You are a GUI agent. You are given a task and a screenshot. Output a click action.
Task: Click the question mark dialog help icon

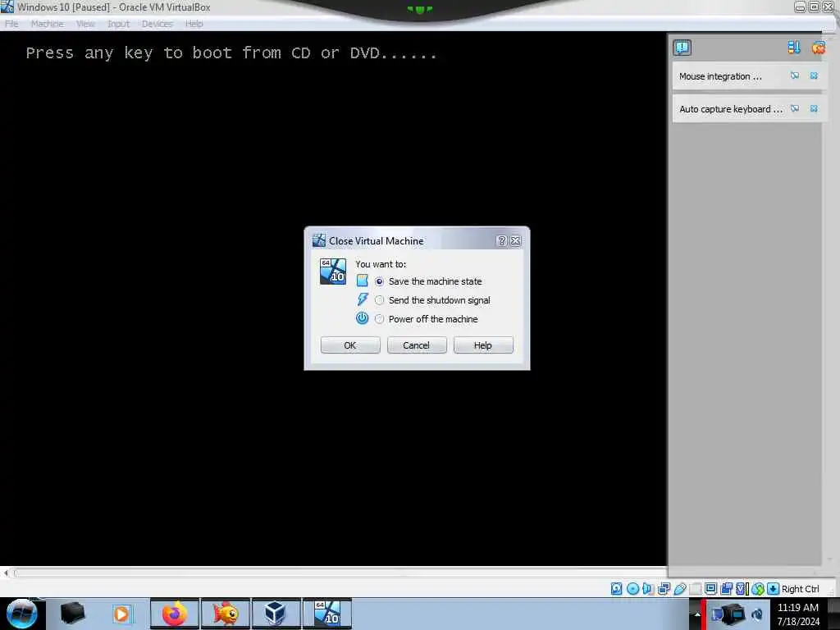[x=501, y=241]
